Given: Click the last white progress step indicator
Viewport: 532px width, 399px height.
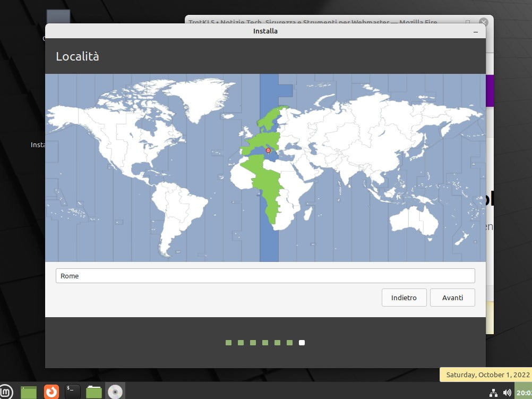Looking at the screenshot, I should [302, 343].
